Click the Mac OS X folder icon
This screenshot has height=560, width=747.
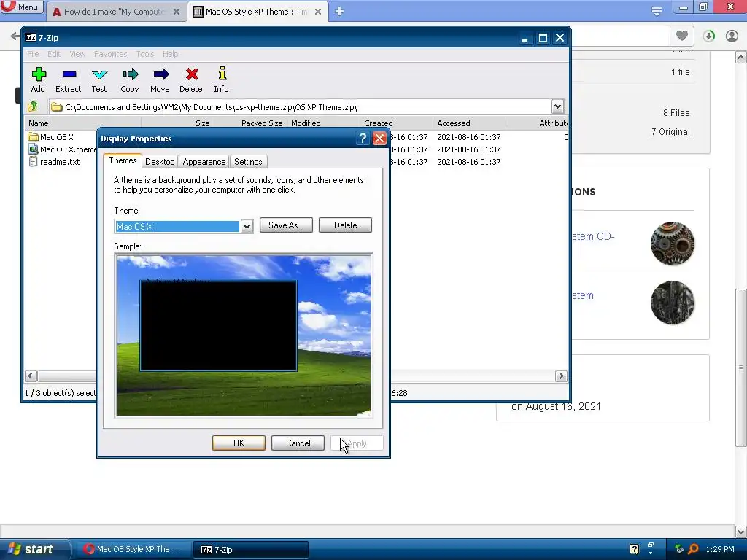point(33,137)
